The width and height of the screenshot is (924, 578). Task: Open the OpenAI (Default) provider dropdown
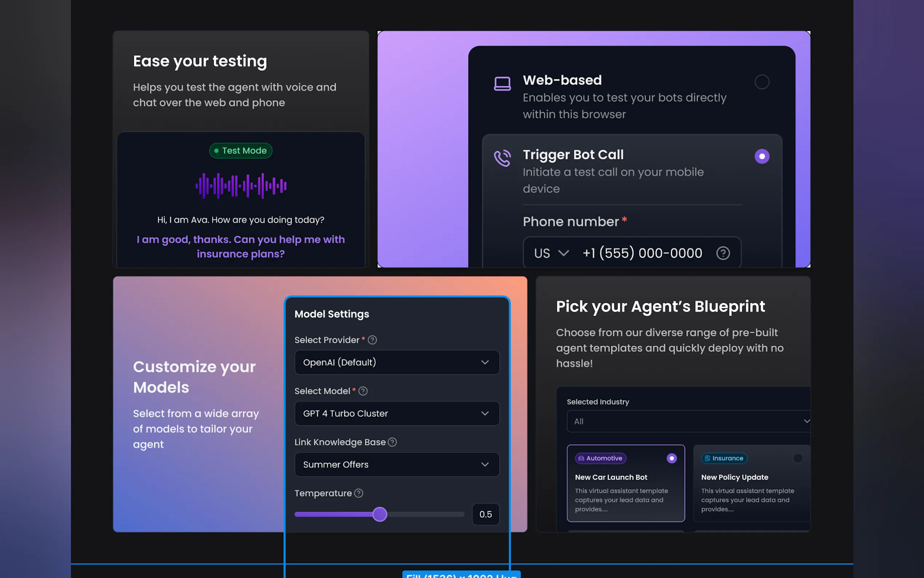point(397,363)
